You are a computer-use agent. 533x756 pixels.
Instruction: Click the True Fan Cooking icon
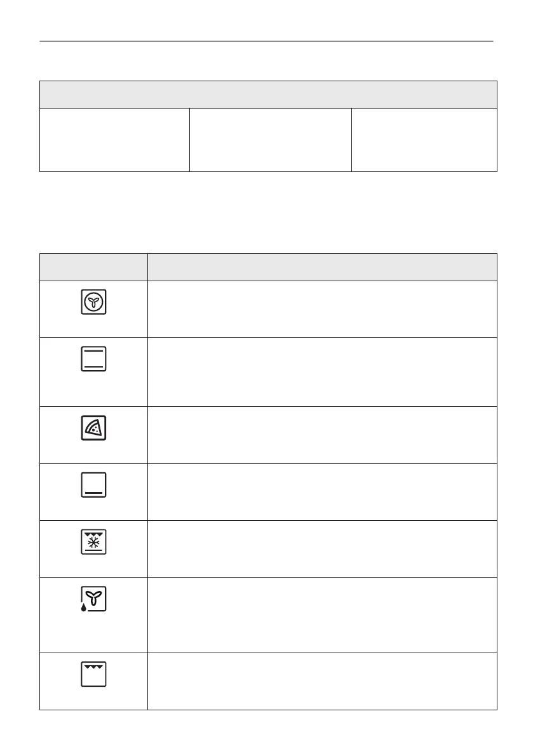point(93,302)
